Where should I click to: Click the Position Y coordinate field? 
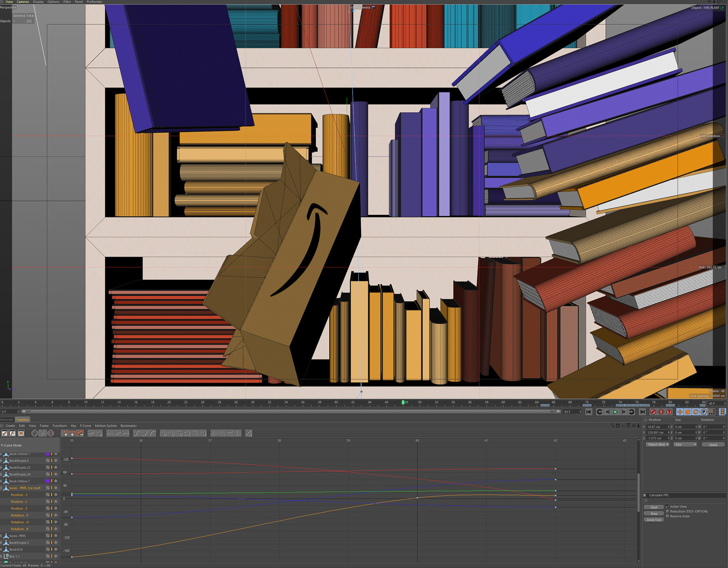click(658, 433)
